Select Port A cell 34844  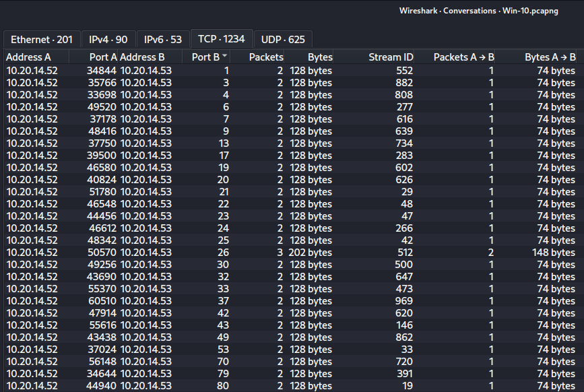102,70
